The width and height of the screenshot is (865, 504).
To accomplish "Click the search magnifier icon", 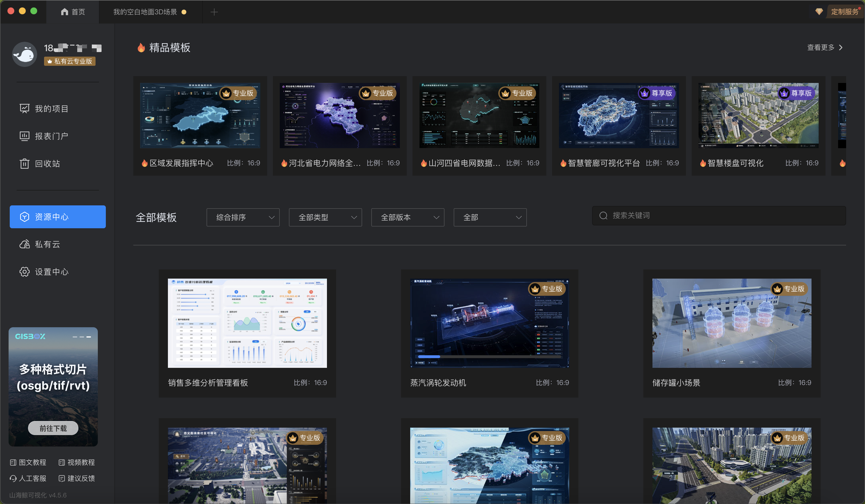I will tap(604, 216).
